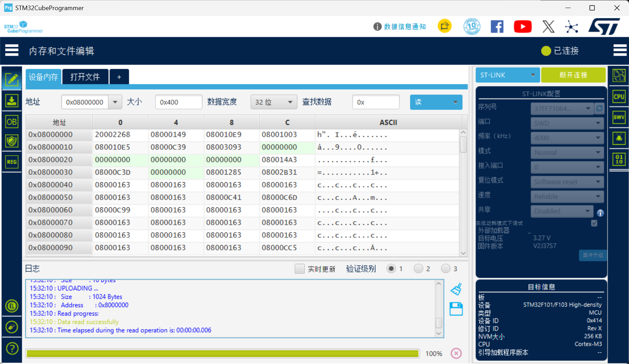Click the 大小 size input field
This screenshot has height=364, width=629.
click(179, 102)
